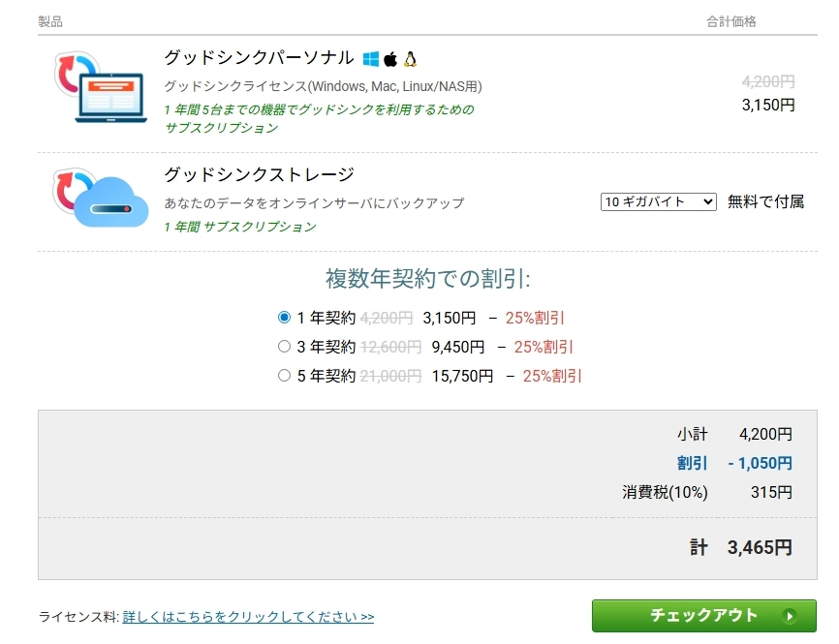Select the 3 年契約 radio button
This screenshot has width=839, height=644.
284,346
